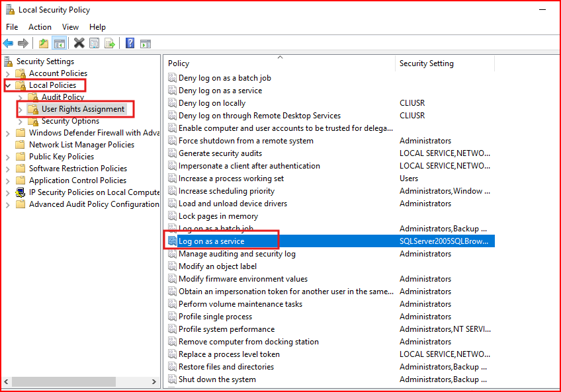
Task: Select the Audit Policy tree item
Action: tap(63, 97)
